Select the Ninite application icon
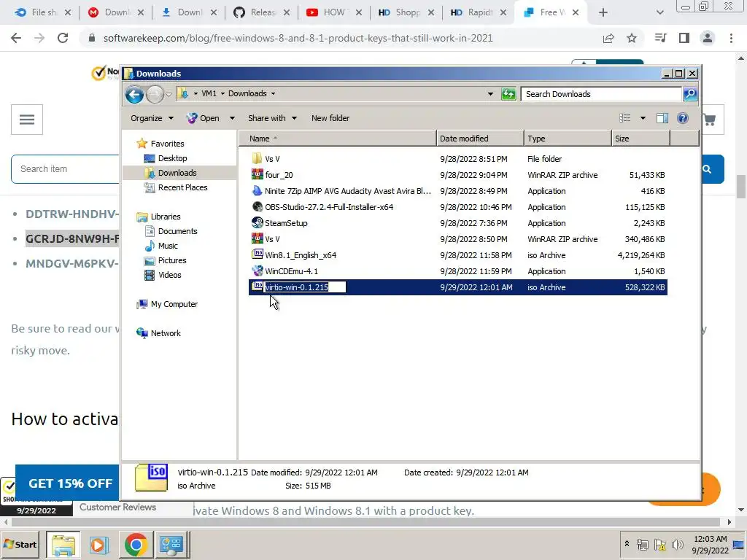Image resolution: width=747 pixels, height=560 pixels. coord(257,191)
